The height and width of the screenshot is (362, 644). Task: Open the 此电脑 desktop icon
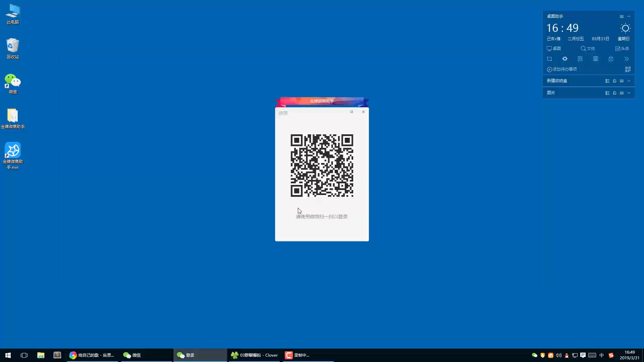click(x=13, y=14)
